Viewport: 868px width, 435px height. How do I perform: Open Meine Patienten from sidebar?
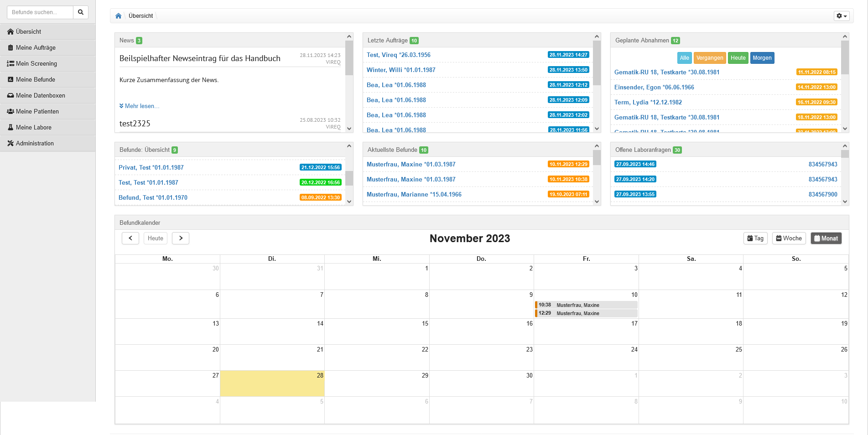[x=37, y=111]
